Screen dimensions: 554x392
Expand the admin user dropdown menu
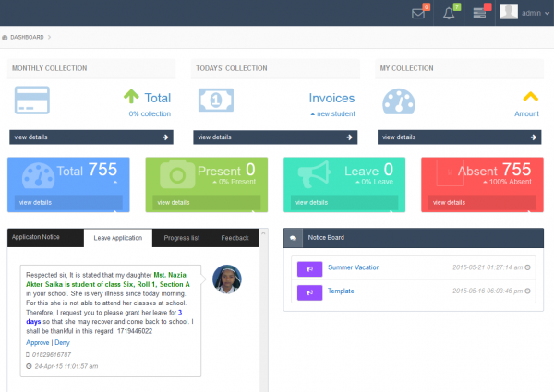click(x=524, y=13)
